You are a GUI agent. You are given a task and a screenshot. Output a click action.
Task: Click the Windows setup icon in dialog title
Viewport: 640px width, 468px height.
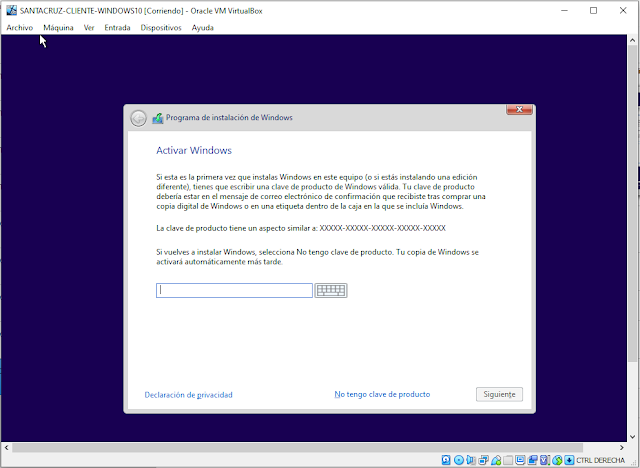pos(158,118)
